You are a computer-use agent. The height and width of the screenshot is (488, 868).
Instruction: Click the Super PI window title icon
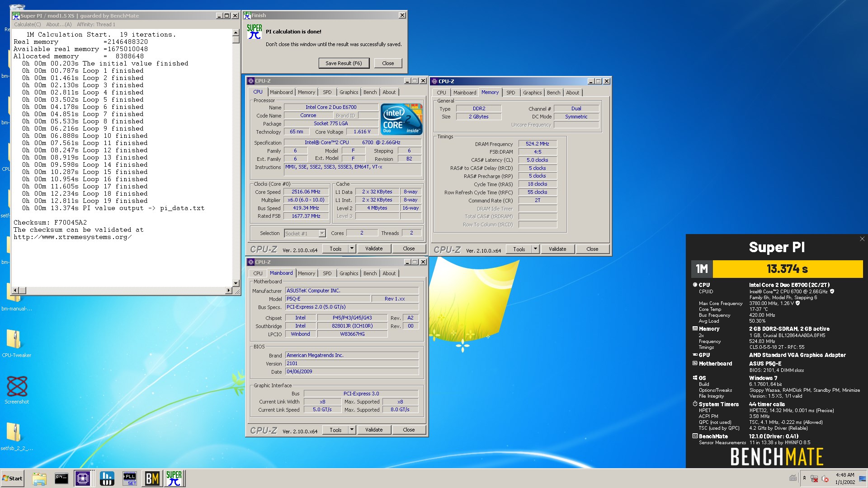(16, 15)
